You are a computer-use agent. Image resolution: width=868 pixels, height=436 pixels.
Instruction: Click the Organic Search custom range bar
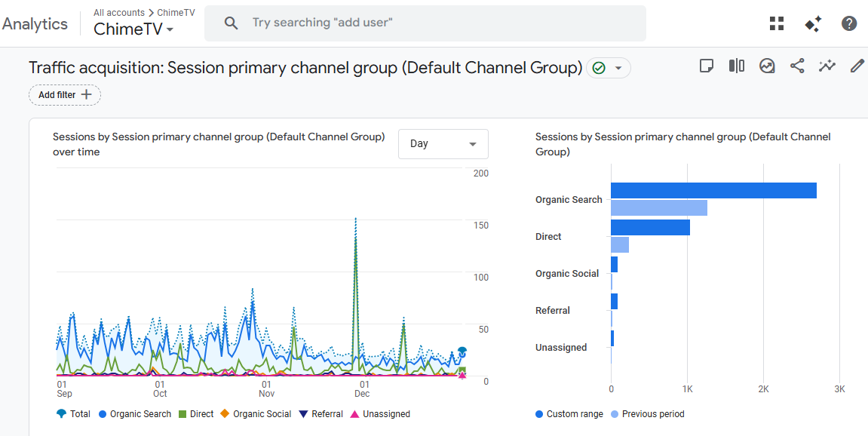coord(713,191)
